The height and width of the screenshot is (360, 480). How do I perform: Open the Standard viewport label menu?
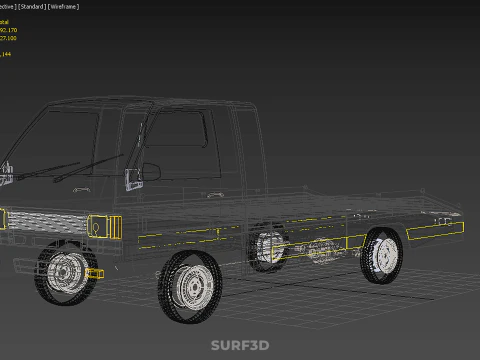point(32,7)
